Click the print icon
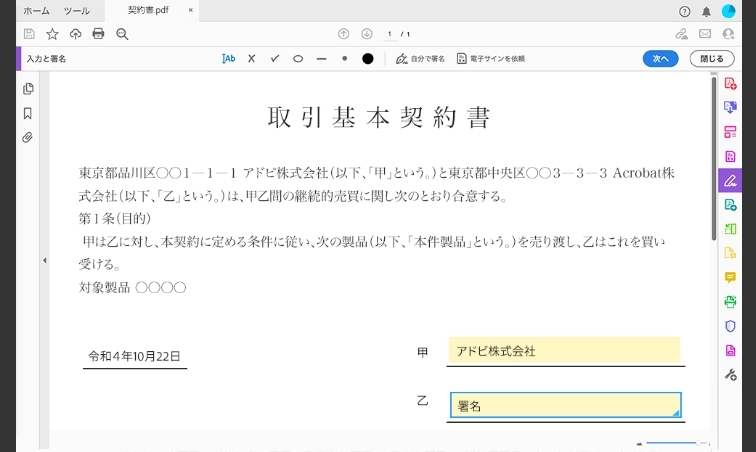The width and height of the screenshot is (756, 452). (98, 34)
